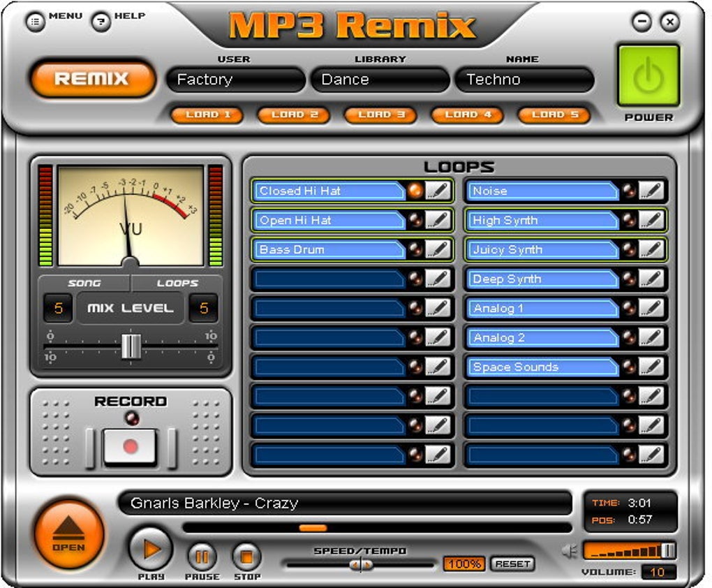Toggle the Open Hi Hat loop on
The width and height of the screenshot is (712, 588).
point(415,221)
